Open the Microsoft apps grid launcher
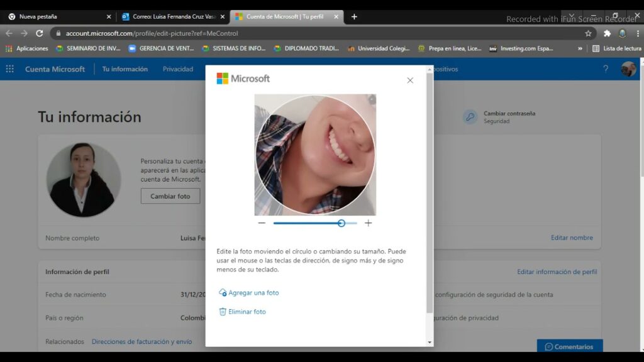 [10, 69]
